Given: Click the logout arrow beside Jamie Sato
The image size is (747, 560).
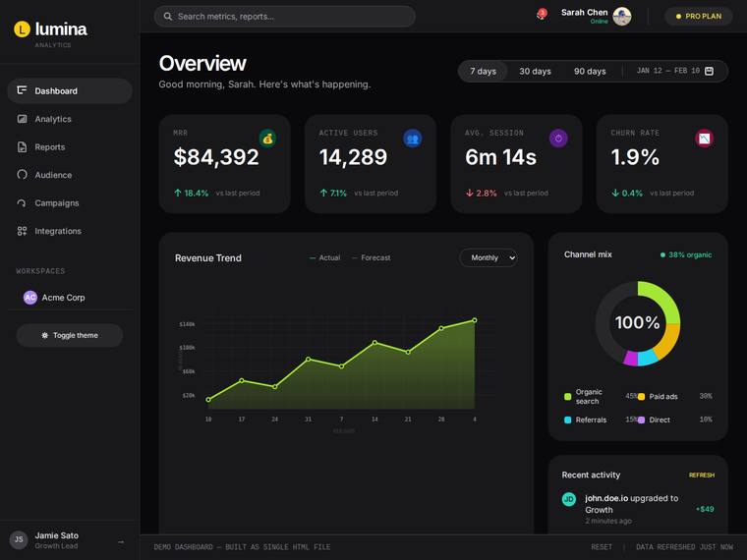Looking at the screenshot, I should 121,541.
